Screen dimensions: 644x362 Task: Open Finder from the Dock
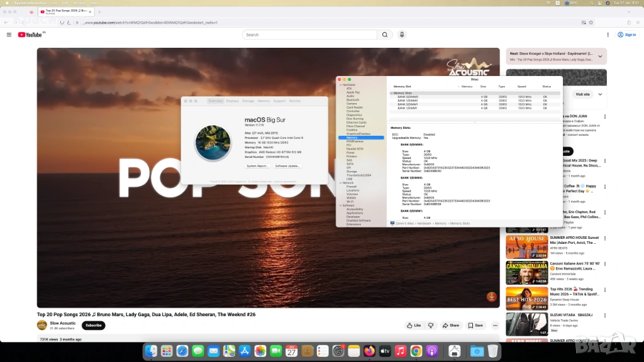point(151,351)
